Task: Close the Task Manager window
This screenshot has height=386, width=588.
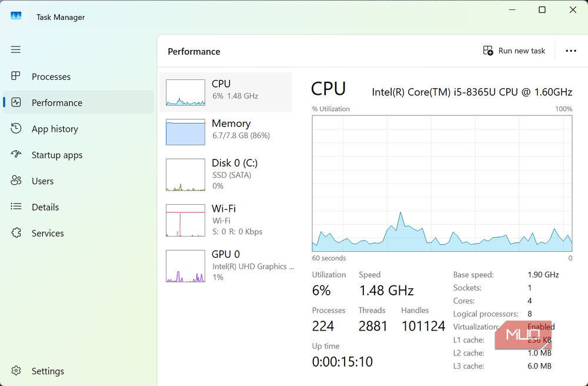Action: point(573,10)
